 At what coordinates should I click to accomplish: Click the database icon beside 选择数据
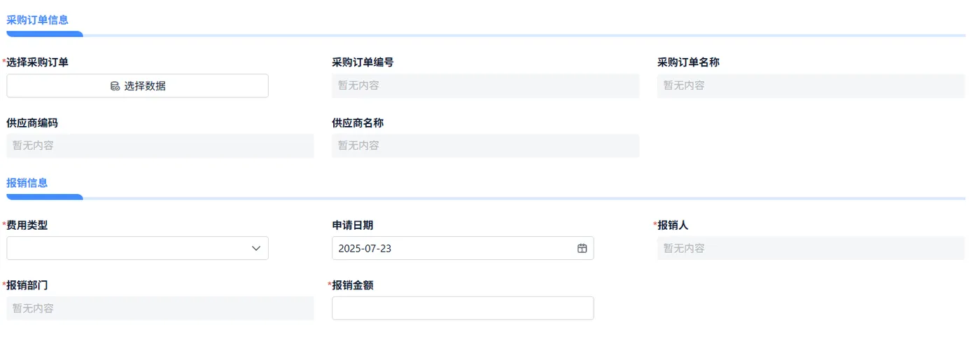(115, 86)
